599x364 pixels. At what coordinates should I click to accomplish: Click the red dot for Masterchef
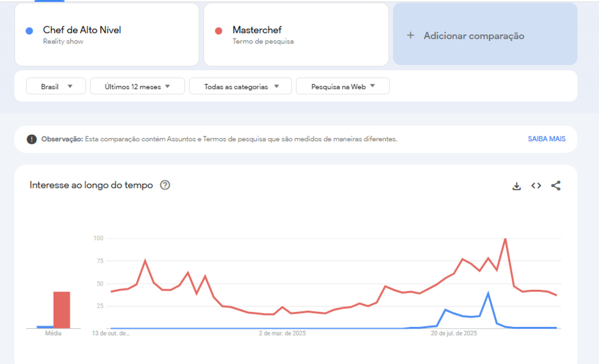[218, 30]
